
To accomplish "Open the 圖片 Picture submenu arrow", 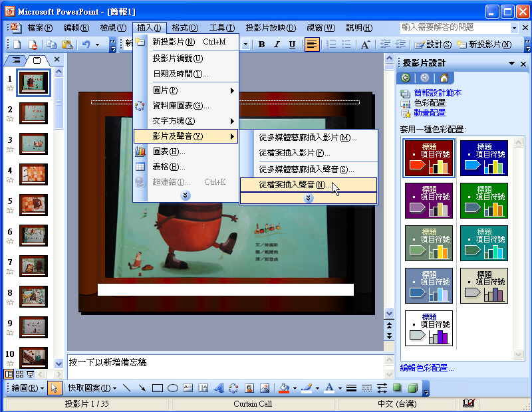I will pos(232,90).
